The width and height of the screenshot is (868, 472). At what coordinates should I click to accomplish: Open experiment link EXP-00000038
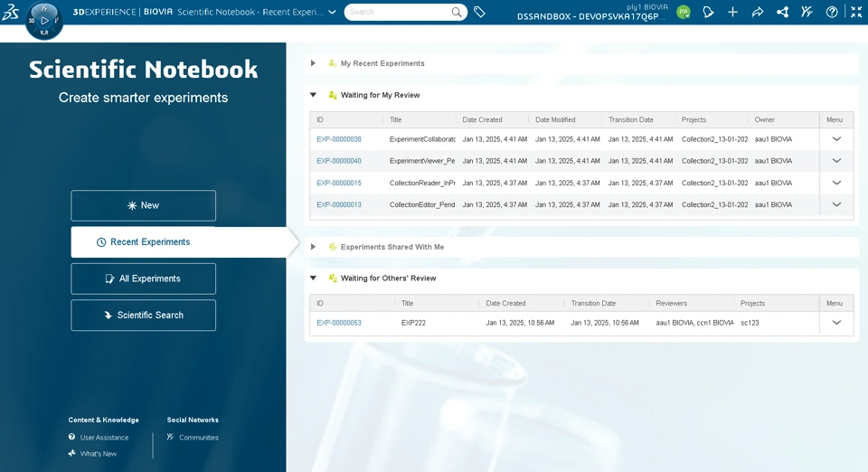pos(339,139)
